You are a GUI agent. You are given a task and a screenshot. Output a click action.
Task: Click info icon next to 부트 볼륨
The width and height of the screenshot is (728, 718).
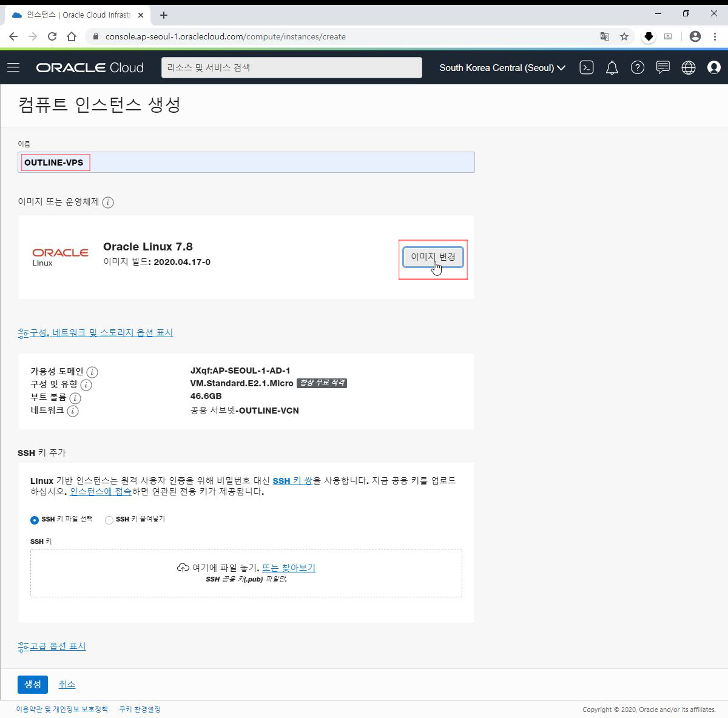tap(75, 398)
